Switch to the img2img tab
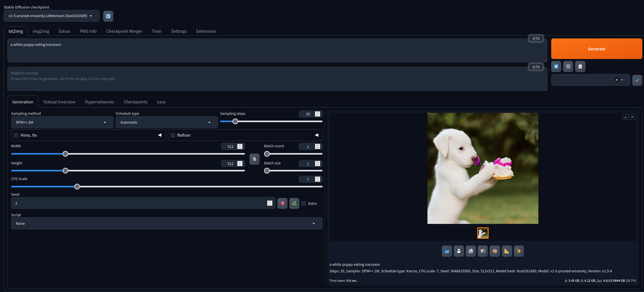 pos(41,31)
